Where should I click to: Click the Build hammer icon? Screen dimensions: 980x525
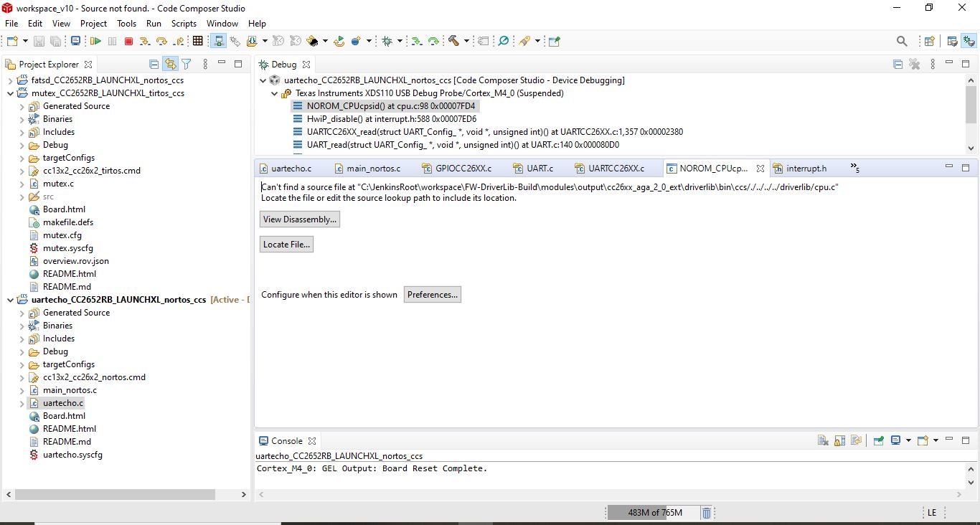click(453, 42)
